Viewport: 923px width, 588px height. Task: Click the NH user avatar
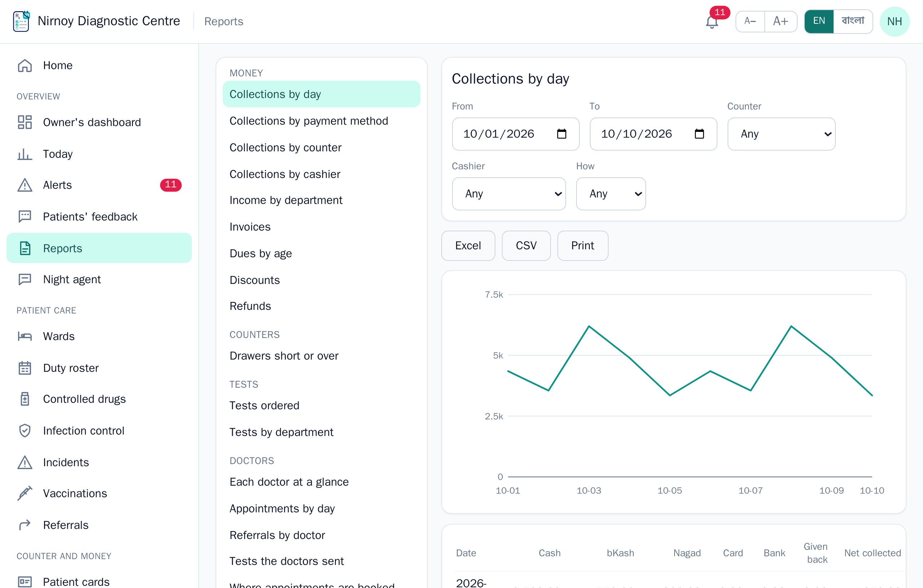click(x=894, y=21)
